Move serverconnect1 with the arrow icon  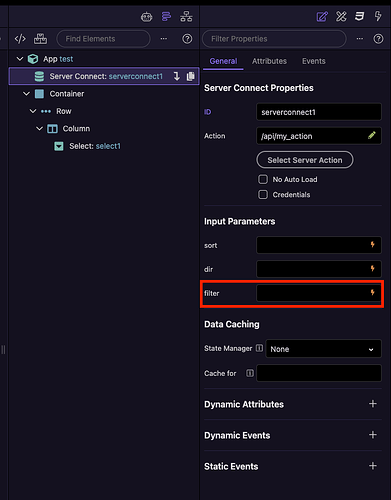pos(177,76)
